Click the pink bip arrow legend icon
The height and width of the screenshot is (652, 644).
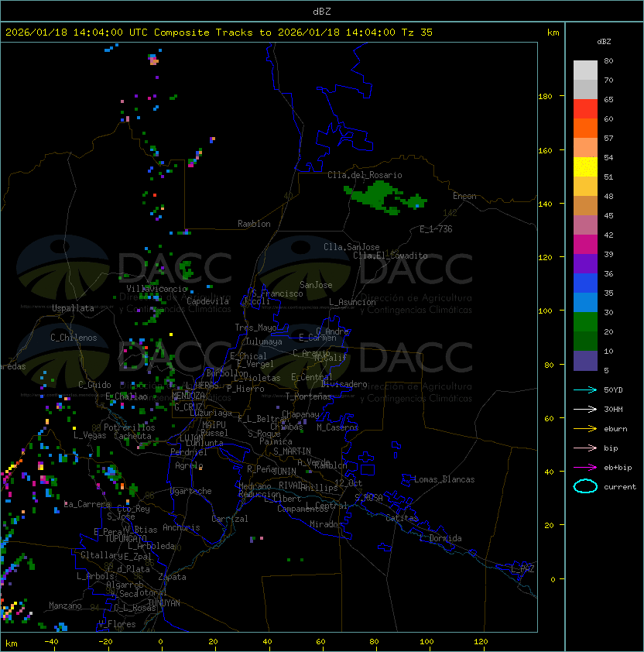(585, 448)
